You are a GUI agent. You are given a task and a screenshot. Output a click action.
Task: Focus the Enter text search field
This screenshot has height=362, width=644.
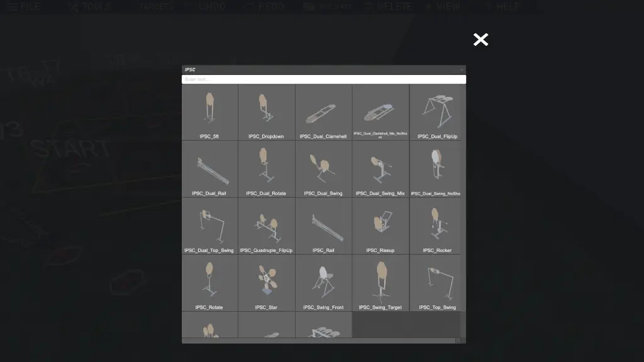(x=324, y=79)
